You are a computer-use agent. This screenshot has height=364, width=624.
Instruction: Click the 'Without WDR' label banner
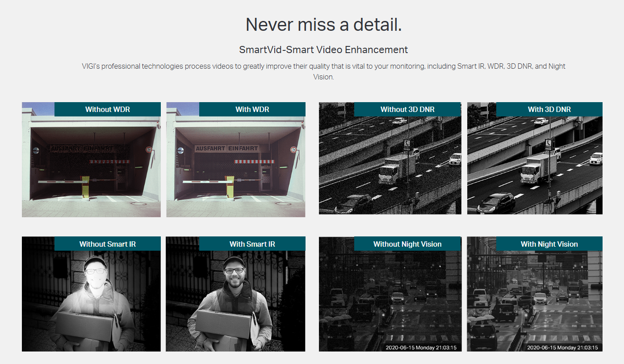pos(107,109)
